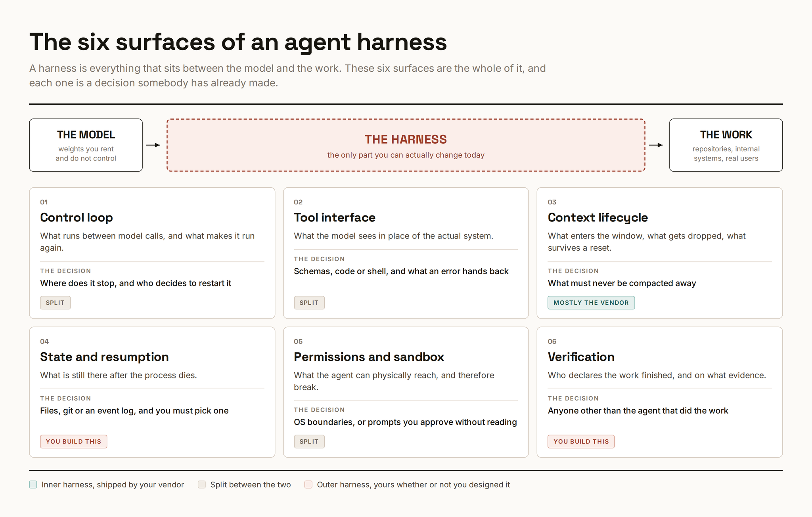
Task: Click 'weights you rent and do not control' text
Action: (x=86, y=154)
